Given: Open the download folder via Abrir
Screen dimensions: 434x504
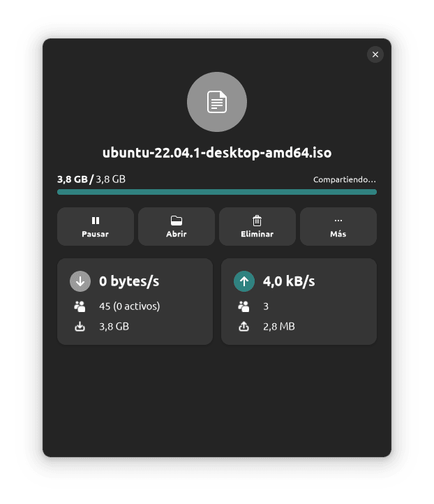Looking at the screenshot, I should pyautogui.click(x=177, y=227).
